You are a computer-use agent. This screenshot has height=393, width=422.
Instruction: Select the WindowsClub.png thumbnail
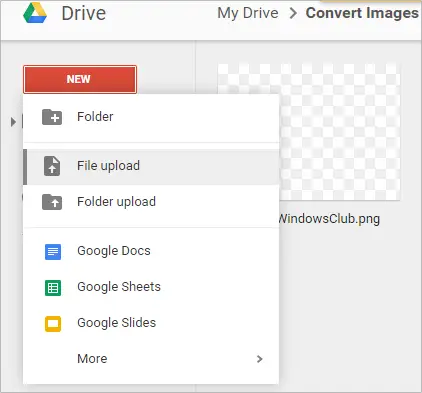[x=340, y=132]
